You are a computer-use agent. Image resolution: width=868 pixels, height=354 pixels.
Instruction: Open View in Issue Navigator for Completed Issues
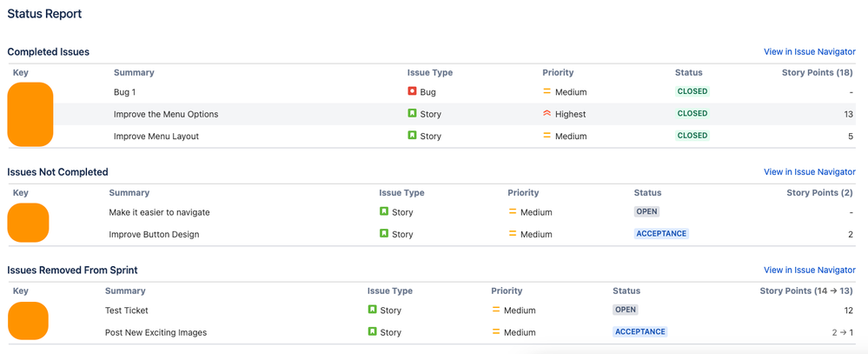(809, 52)
